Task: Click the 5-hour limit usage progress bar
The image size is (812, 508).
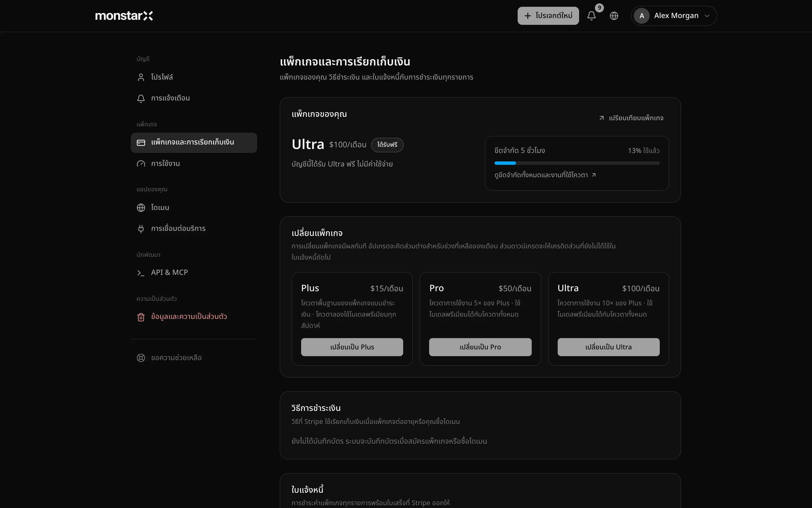Action: tap(577, 163)
